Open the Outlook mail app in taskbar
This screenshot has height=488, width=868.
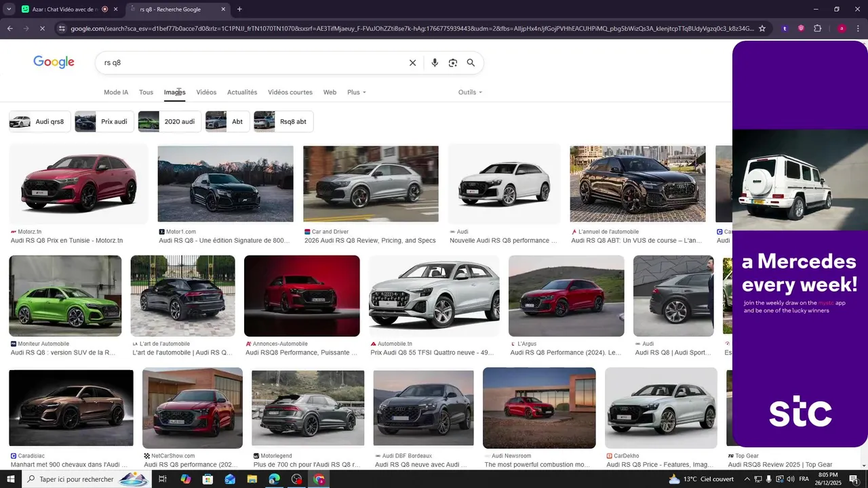pos(230,479)
